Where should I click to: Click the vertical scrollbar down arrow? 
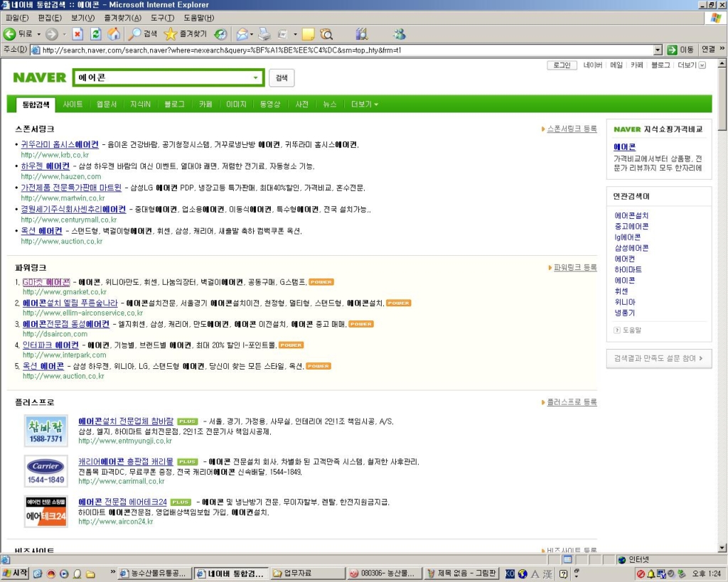coord(722,548)
